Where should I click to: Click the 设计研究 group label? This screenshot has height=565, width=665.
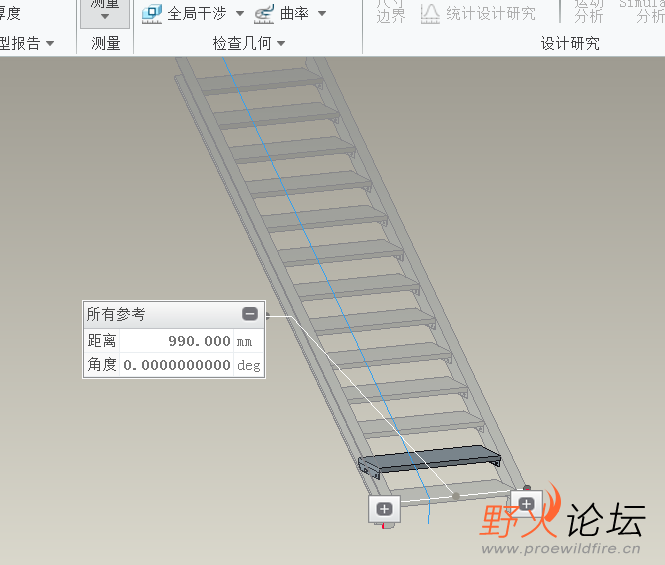click(x=570, y=43)
